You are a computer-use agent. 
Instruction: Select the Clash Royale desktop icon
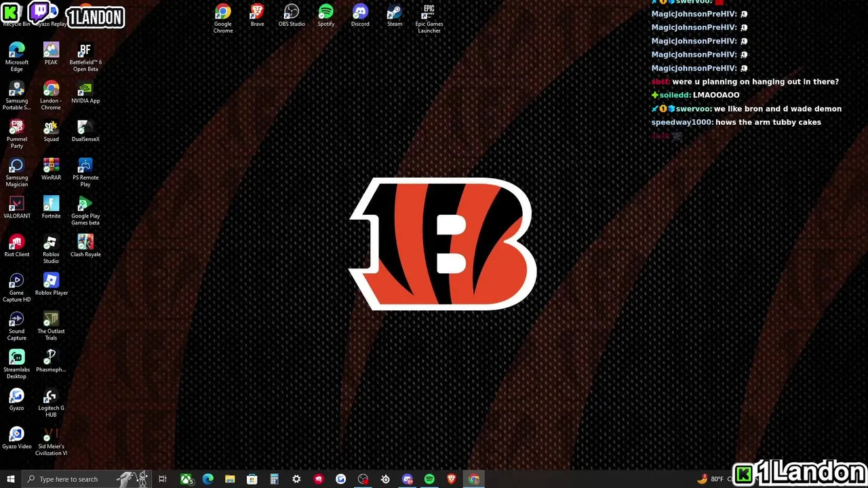pos(85,247)
